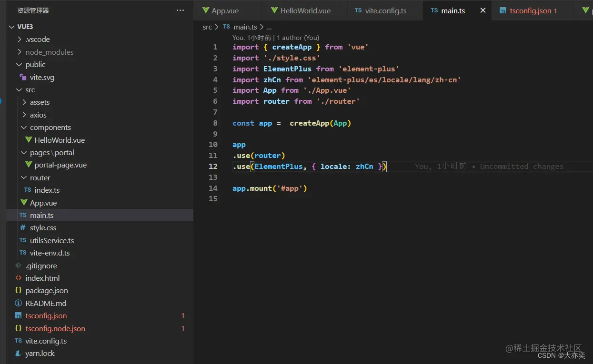Click the info icon beside README.md
593x364 pixels.
tap(18, 303)
